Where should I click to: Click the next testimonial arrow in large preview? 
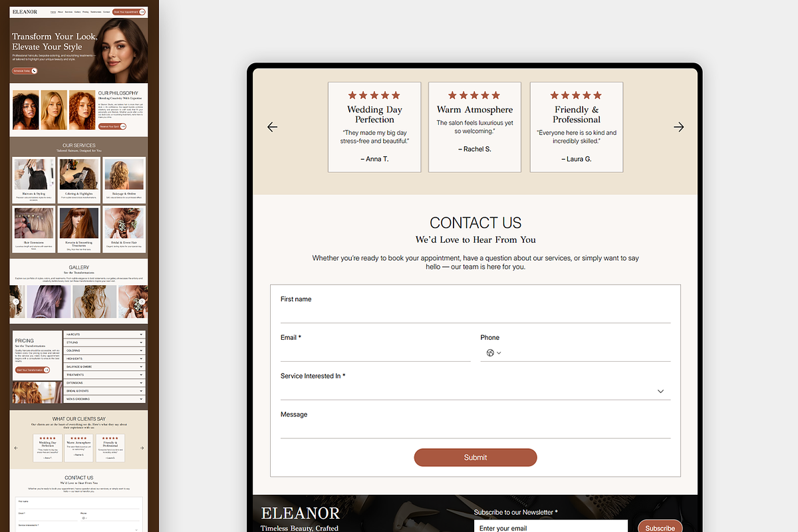(x=678, y=127)
